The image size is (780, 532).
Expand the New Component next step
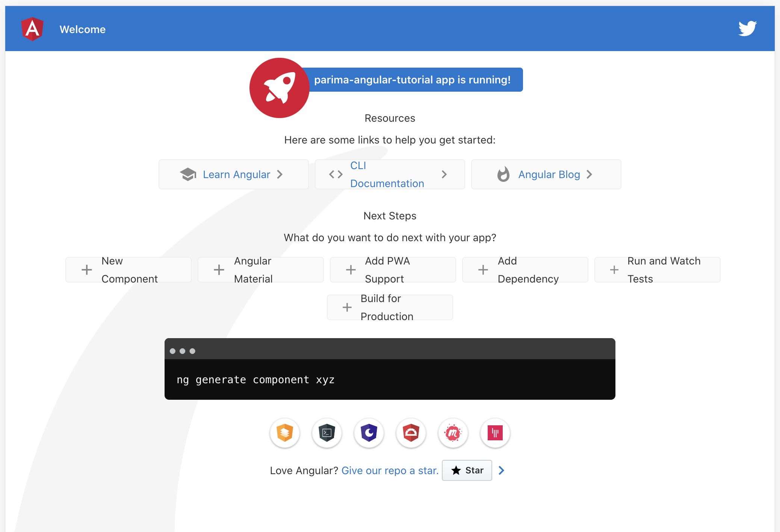(x=128, y=269)
